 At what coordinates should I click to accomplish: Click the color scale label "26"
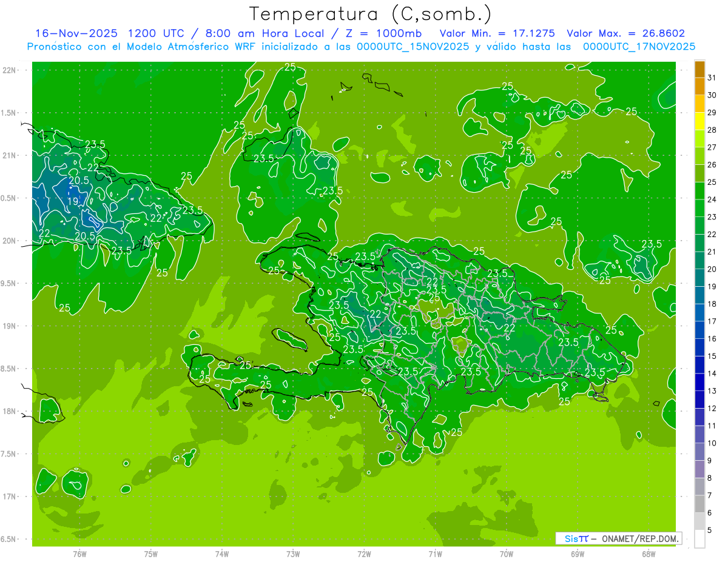pyautogui.click(x=712, y=165)
